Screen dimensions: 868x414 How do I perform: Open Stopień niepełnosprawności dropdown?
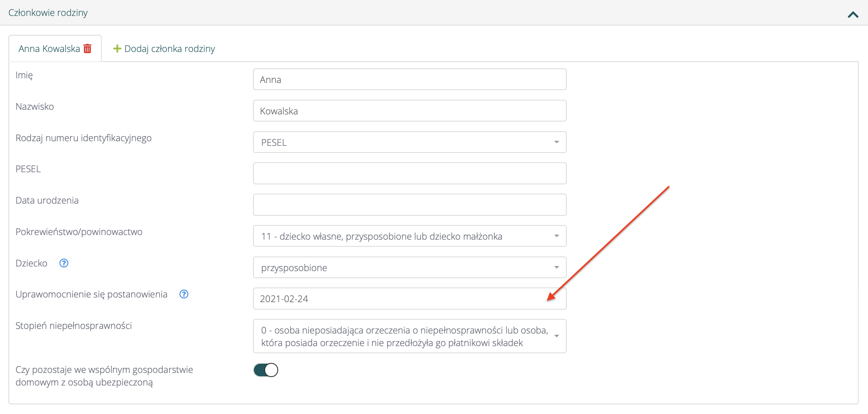pos(409,336)
